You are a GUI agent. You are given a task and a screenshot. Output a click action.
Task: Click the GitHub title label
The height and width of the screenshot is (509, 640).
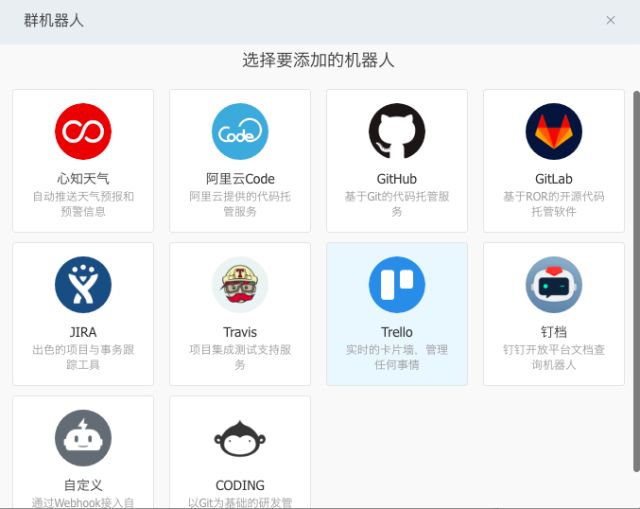click(x=397, y=179)
